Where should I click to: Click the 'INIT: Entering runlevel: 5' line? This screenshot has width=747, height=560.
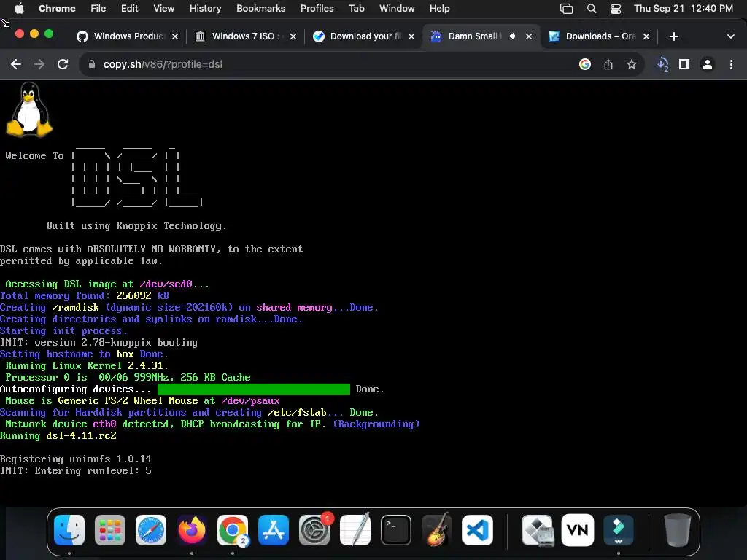click(76, 470)
